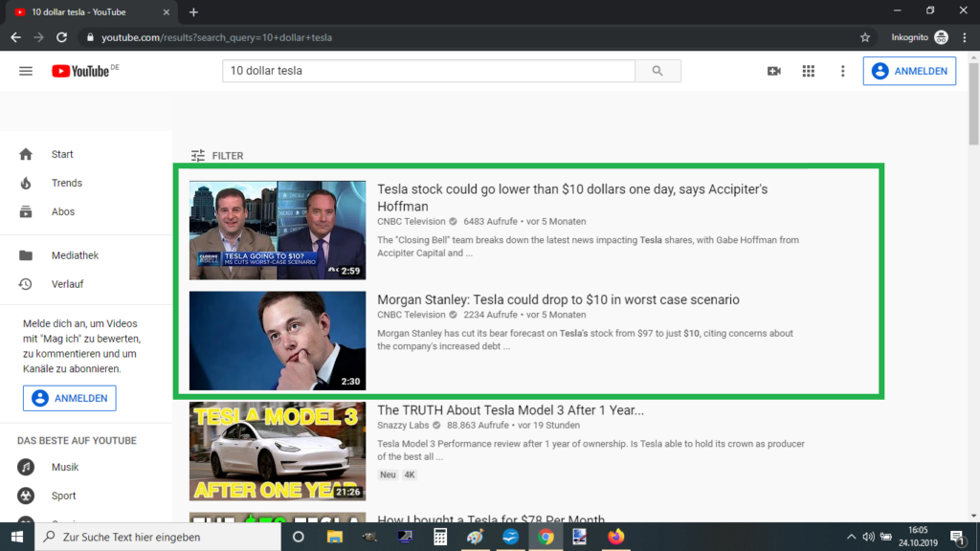Open the Musik sidebar entry
Screen dimensions: 980x551
click(86, 467)
